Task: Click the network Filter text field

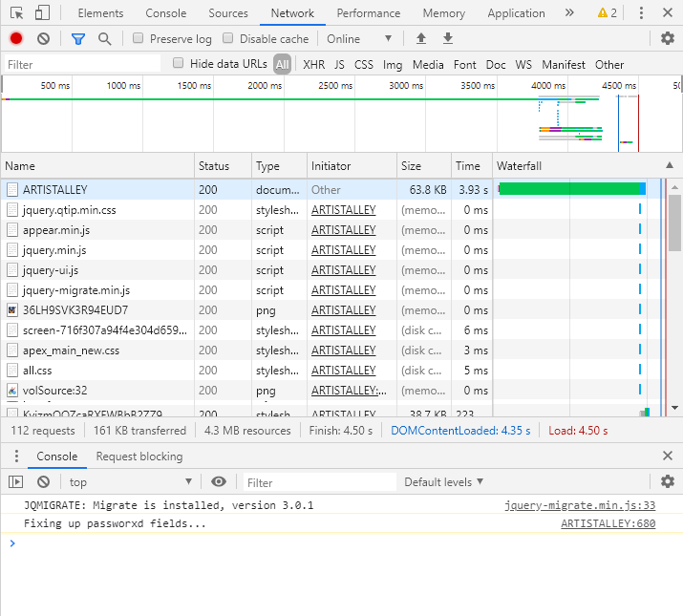Action: click(x=81, y=65)
